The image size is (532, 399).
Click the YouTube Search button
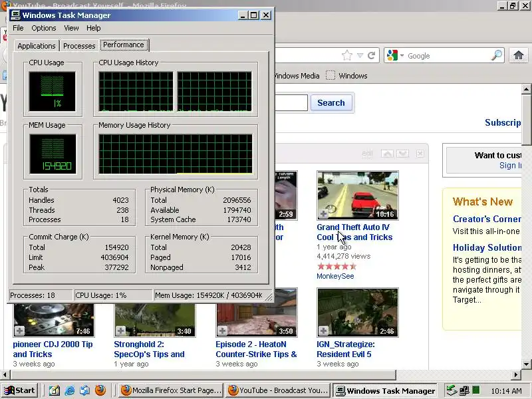pyautogui.click(x=331, y=103)
